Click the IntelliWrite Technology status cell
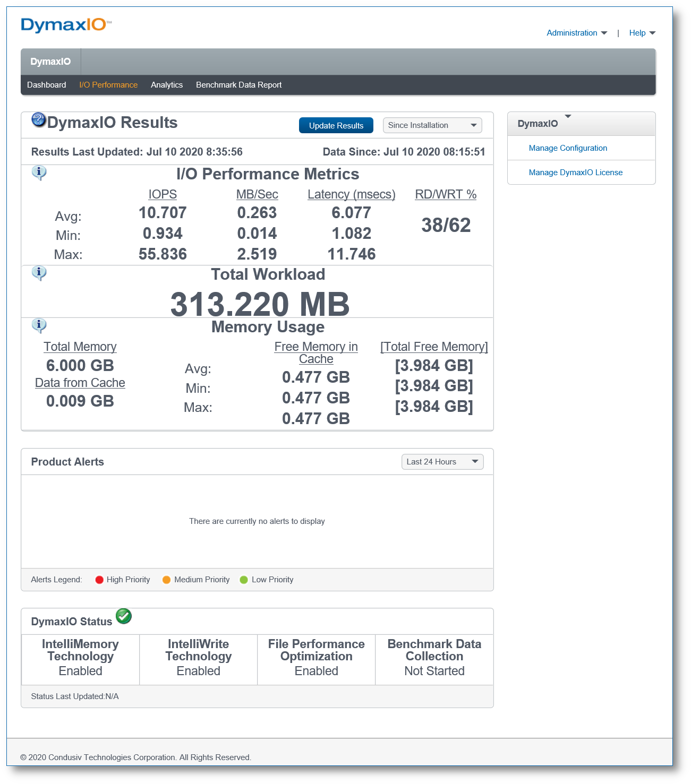The height and width of the screenshot is (784, 691). click(199, 660)
